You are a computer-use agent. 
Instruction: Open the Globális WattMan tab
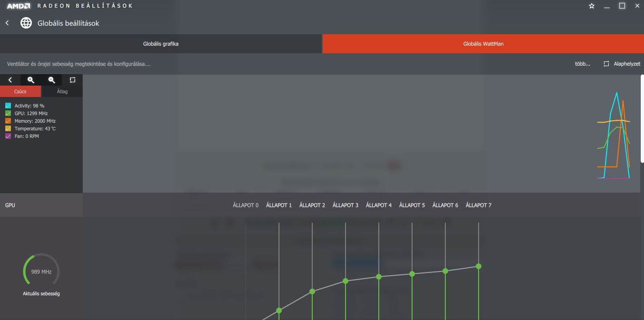point(483,44)
